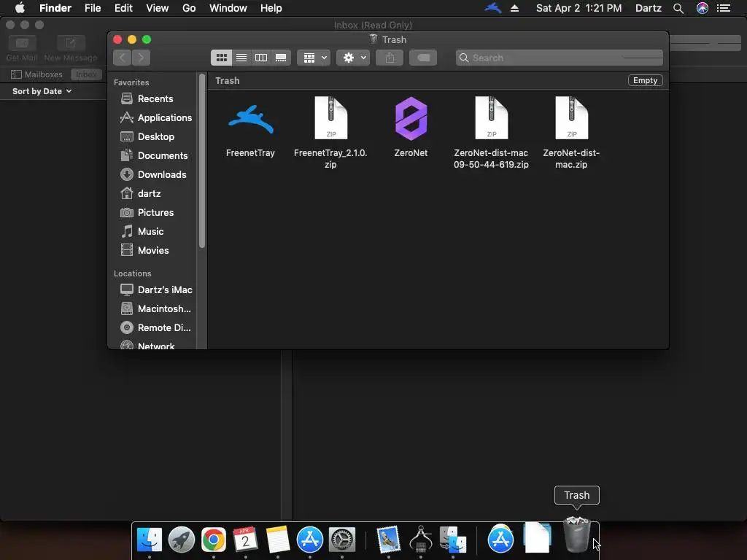Select ZeroNet-dist-mac 09-50-44-619.zip file

click(x=491, y=119)
